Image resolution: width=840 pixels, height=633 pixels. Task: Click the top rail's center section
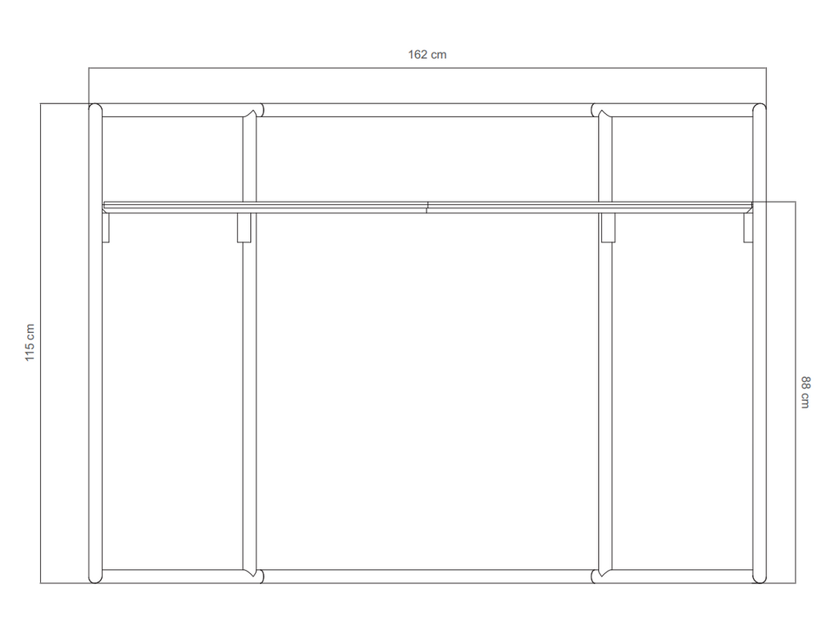(x=427, y=111)
